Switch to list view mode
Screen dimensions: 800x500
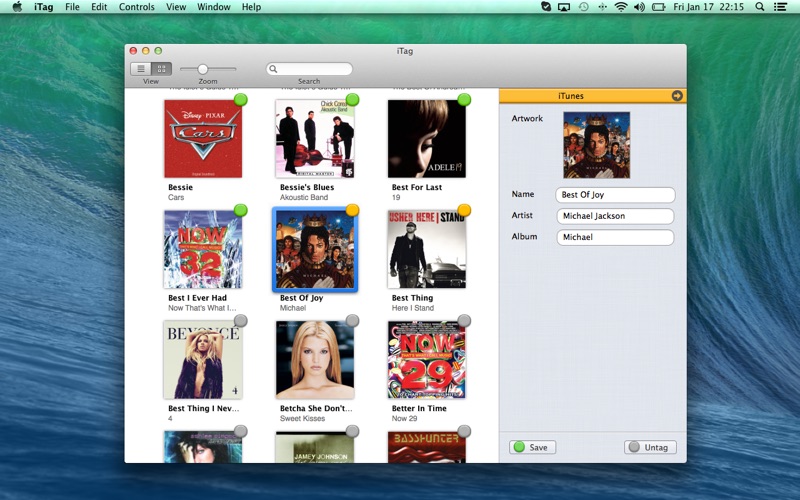[x=141, y=69]
